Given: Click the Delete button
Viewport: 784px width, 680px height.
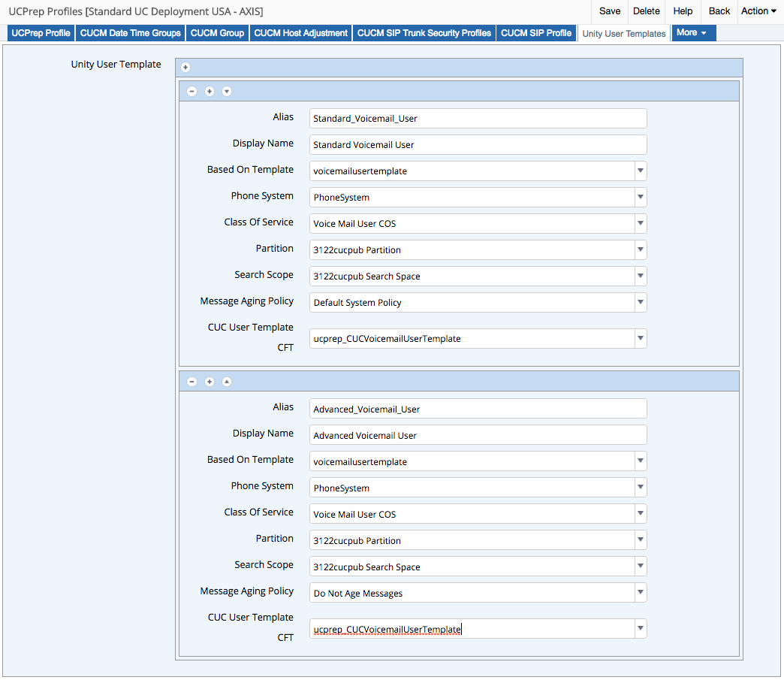Looking at the screenshot, I should coord(646,11).
